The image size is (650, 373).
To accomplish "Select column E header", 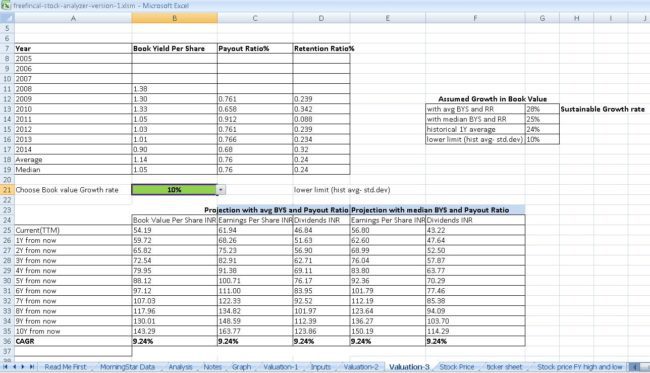I will tap(388, 18).
